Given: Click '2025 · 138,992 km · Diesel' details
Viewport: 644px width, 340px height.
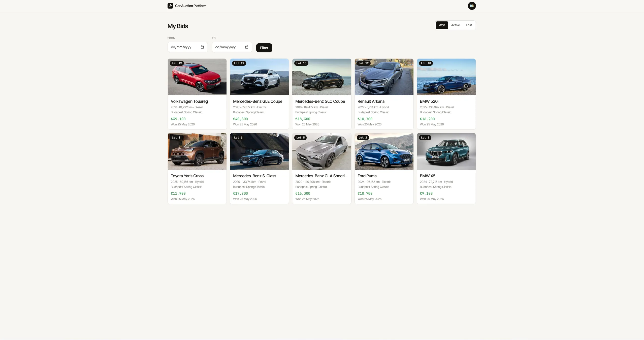Looking at the screenshot, I should pyautogui.click(x=437, y=107).
